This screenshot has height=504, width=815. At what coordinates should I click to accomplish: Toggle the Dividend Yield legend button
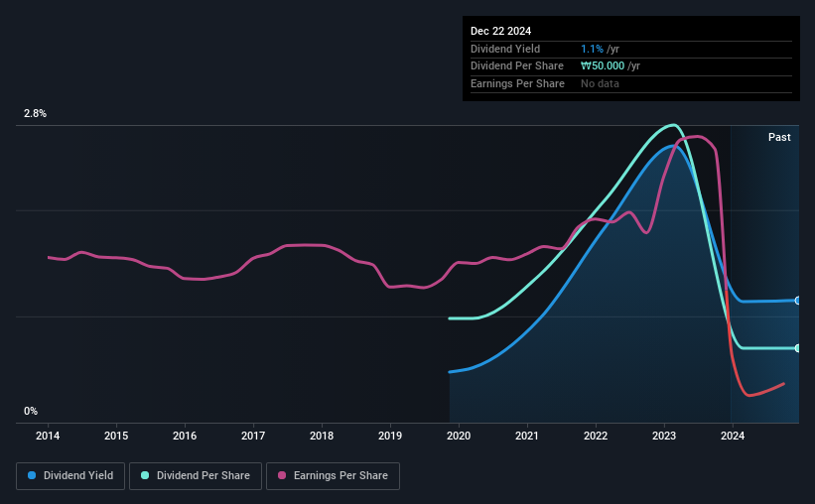point(70,476)
